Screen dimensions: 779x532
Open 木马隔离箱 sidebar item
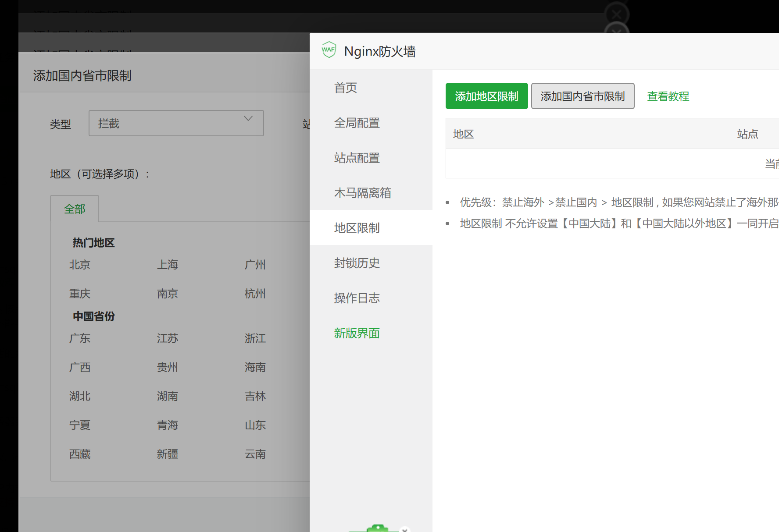click(x=371, y=192)
